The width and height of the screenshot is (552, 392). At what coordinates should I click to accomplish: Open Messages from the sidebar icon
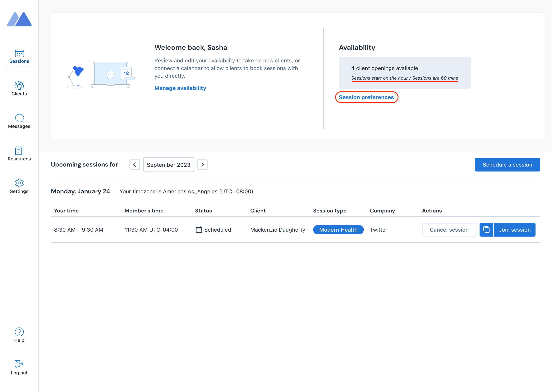(x=19, y=118)
